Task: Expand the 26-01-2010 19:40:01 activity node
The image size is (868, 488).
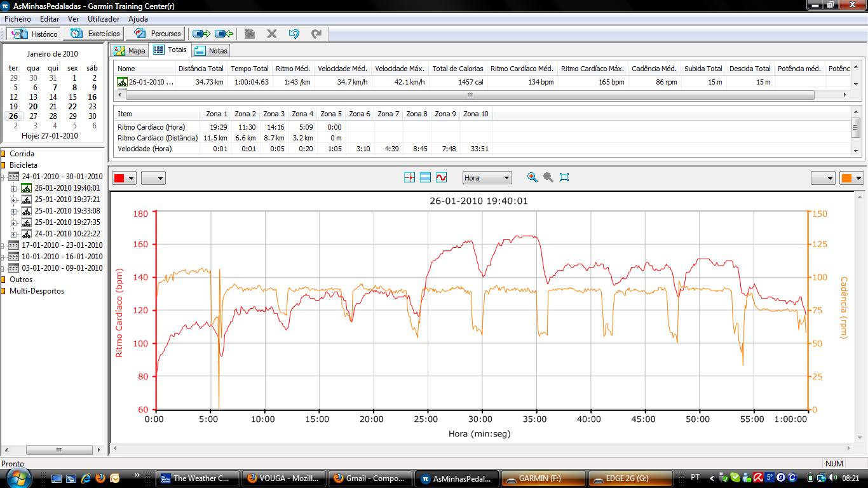Action: (x=13, y=188)
